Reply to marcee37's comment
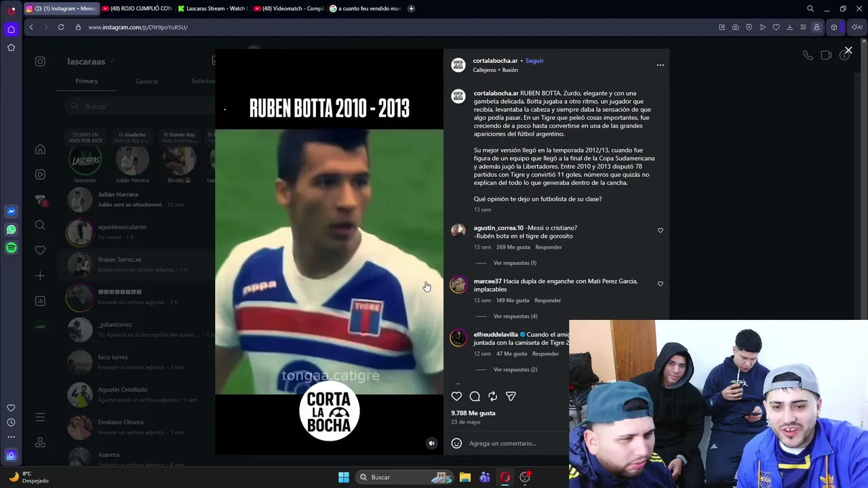Screen dimensions: 868x488 548,301
